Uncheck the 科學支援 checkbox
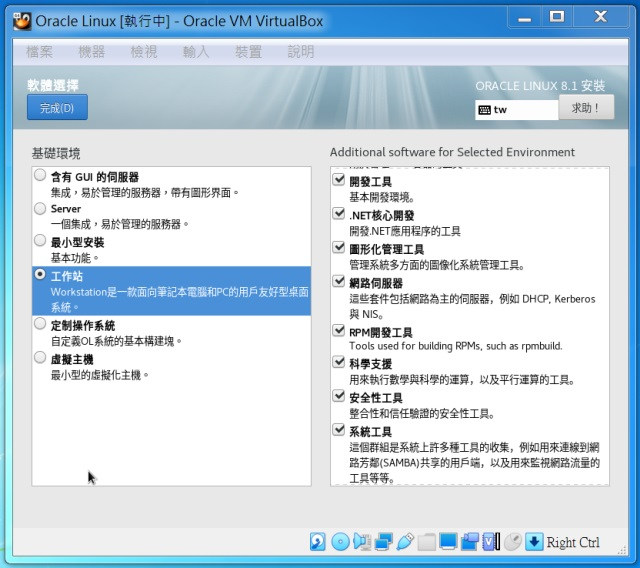Viewport: 640px width, 568px height. (339, 362)
